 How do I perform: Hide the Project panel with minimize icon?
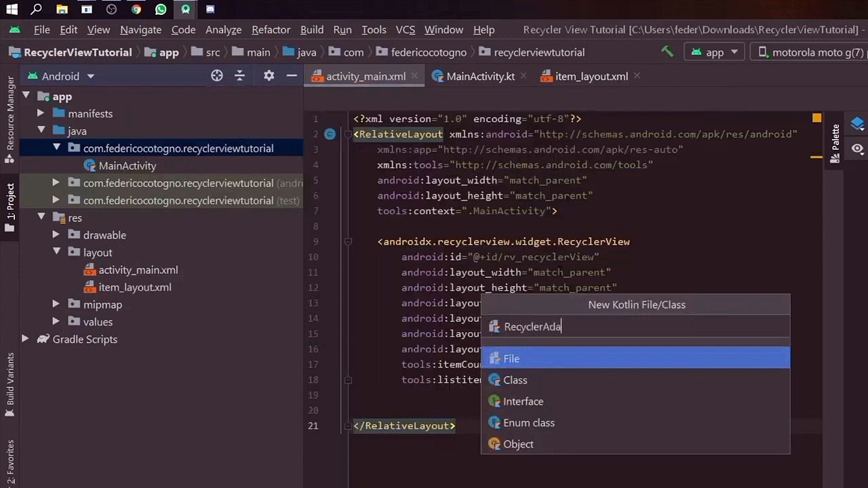tap(292, 76)
